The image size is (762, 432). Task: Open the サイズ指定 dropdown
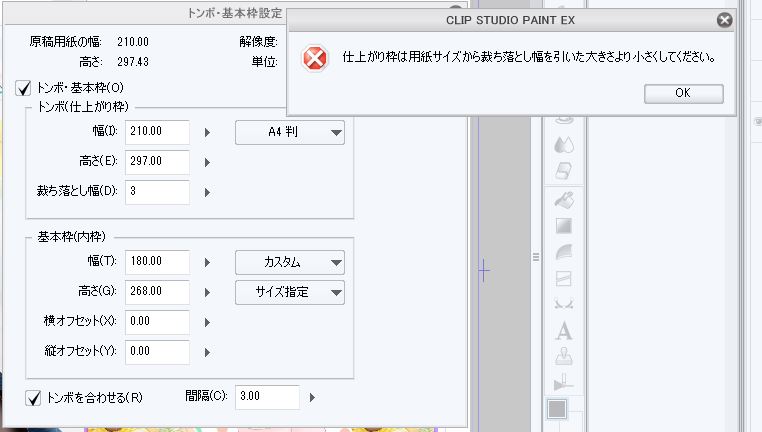click(x=290, y=292)
